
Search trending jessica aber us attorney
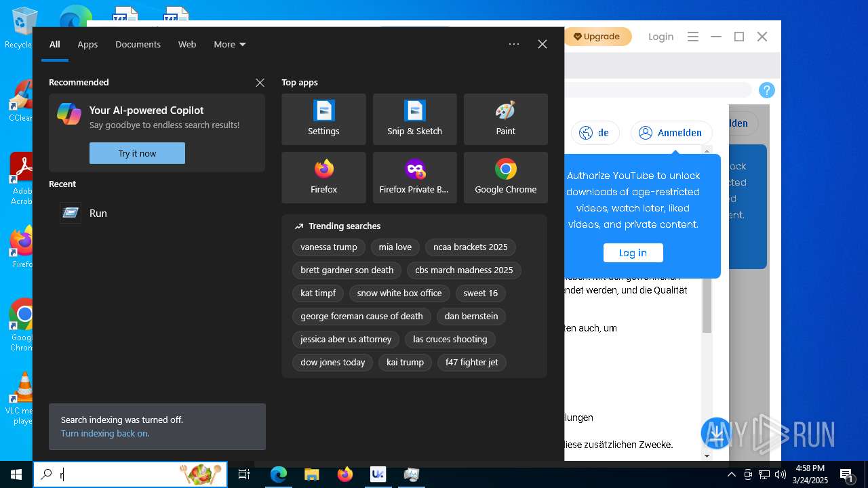tap(346, 340)
